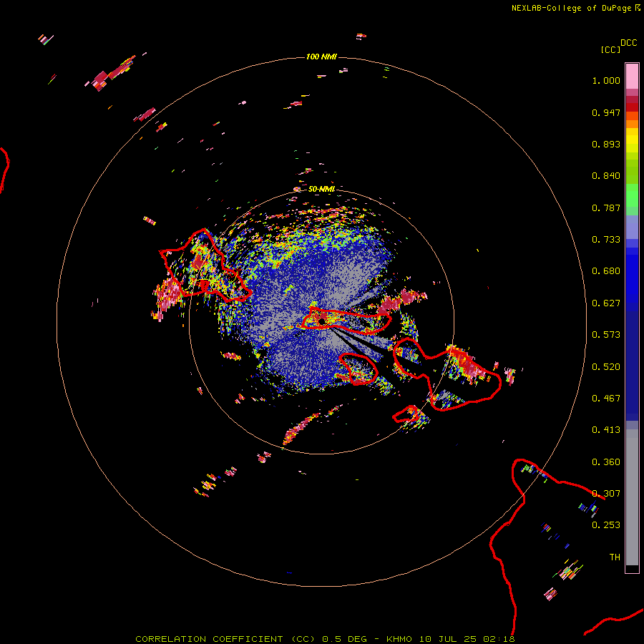Image resolution: width=644 pixels, height=644 pixels.
Task: Click the pink top segment of color bar
Action: pos(632,77)
